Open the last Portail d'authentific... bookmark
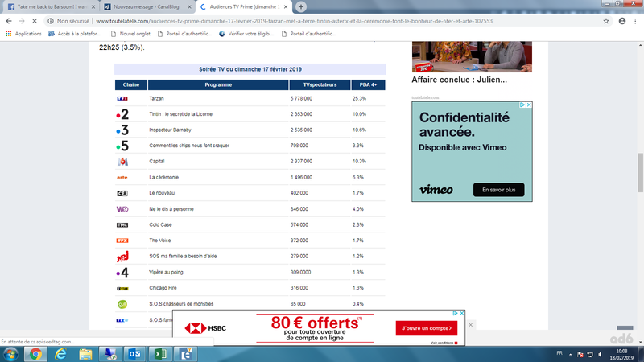644x362 pixels. tap(308, 34)
